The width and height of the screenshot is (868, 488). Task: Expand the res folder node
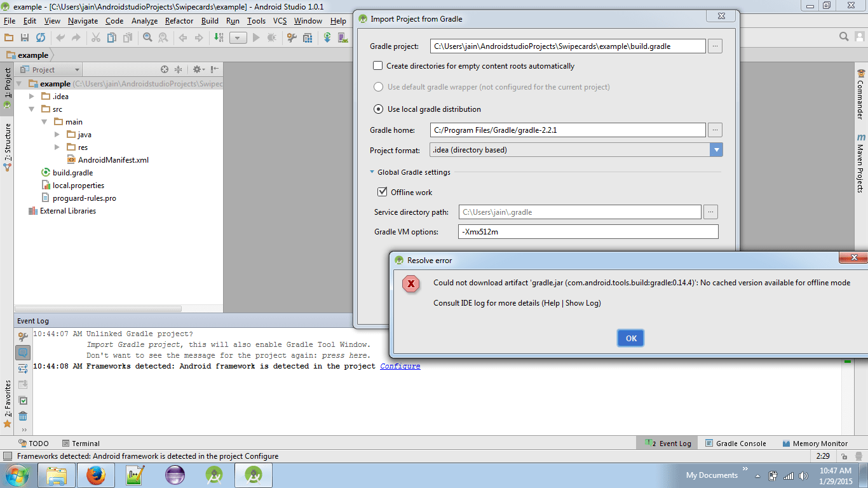click(x=57, y=147)
